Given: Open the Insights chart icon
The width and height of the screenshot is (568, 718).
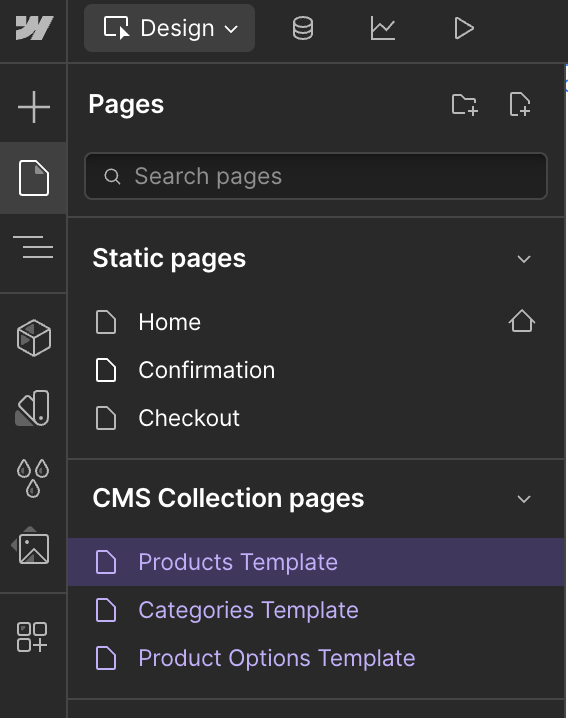Looking at the screenshot, I should tap(382, 28).
